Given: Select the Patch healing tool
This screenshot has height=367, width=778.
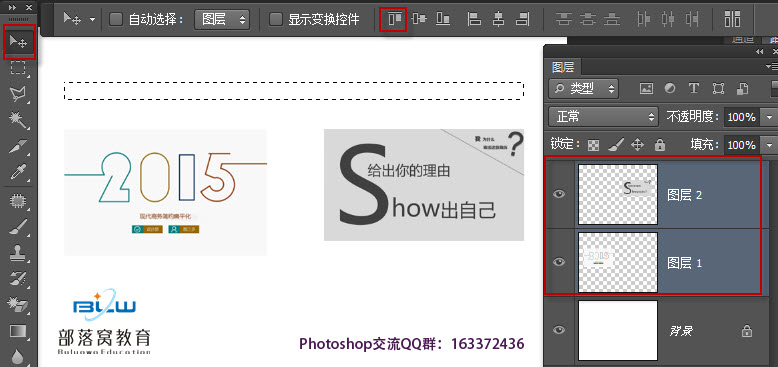Looking at the screenshot, I should coord(18,201).
